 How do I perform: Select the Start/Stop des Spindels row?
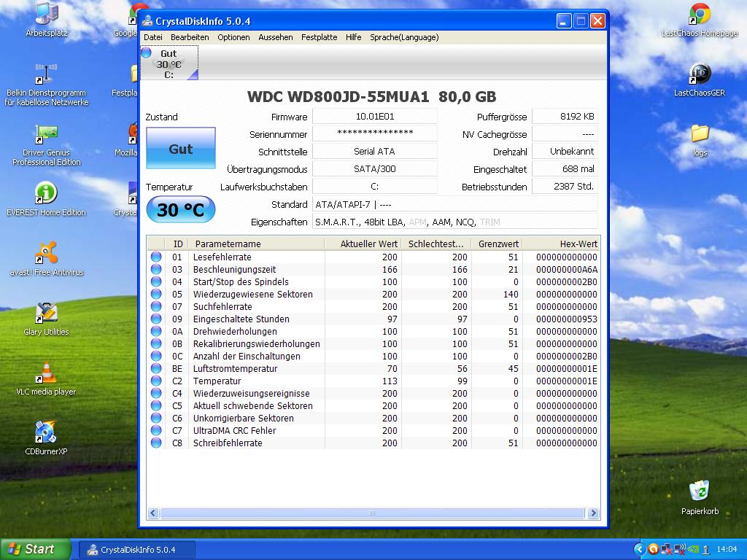pyautogui.click(x=373, y=282)
